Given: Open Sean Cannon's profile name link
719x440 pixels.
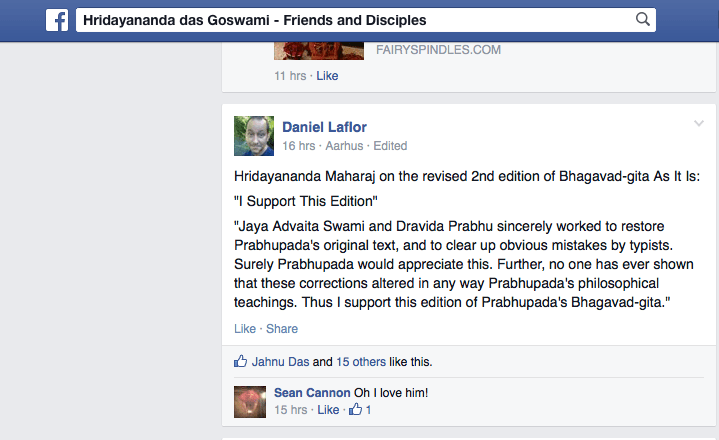Looking at the screenshot, I should point(309,393).
